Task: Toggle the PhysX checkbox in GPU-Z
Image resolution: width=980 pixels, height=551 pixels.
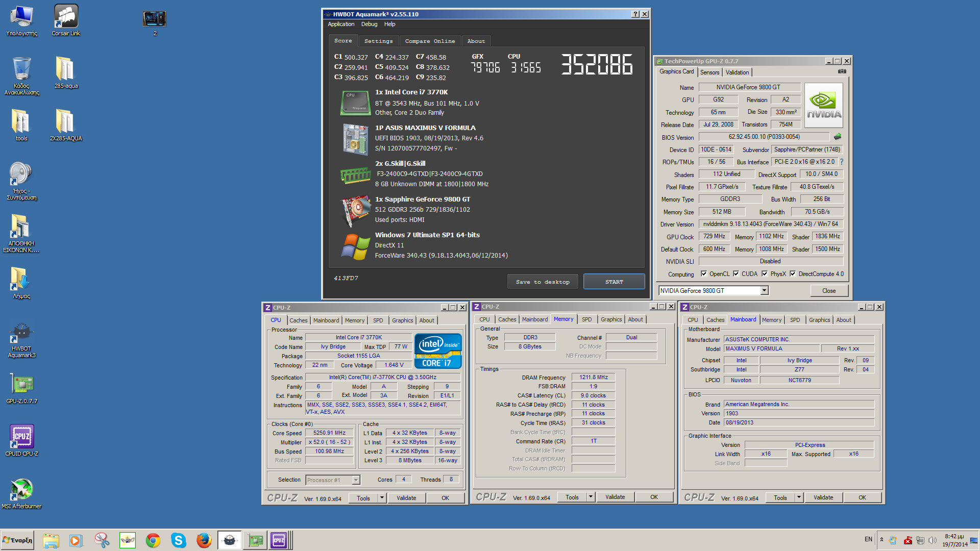Action: tap(765, 274)
